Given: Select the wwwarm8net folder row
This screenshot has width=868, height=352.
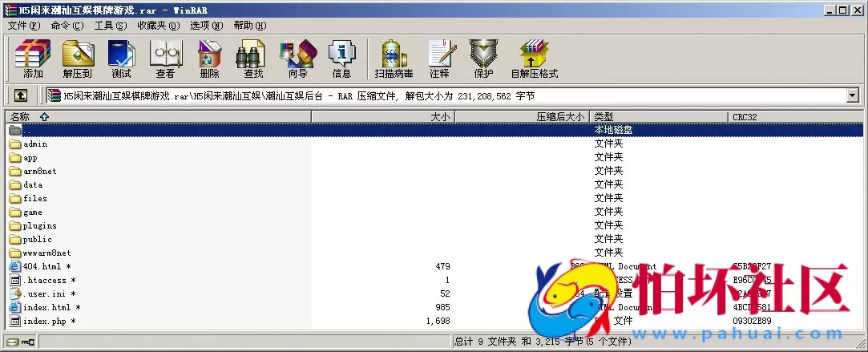Looking at the screenshot, I should (x=434, y=253).
